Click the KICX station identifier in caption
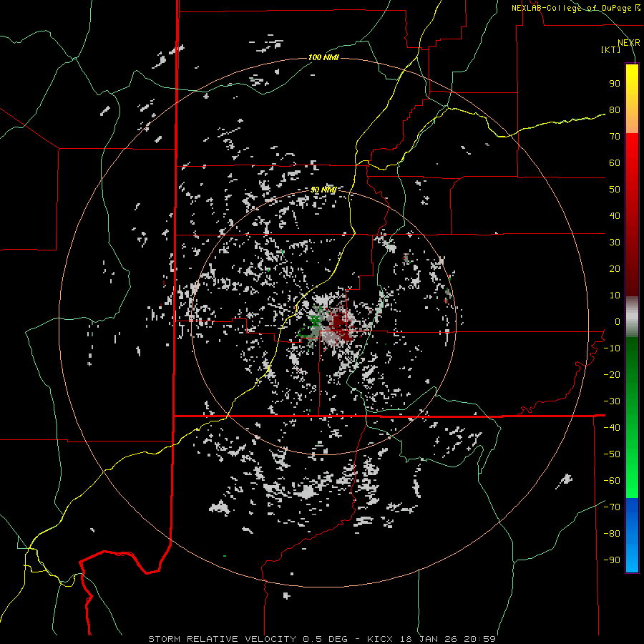644x644 pixels. point(380,639)
